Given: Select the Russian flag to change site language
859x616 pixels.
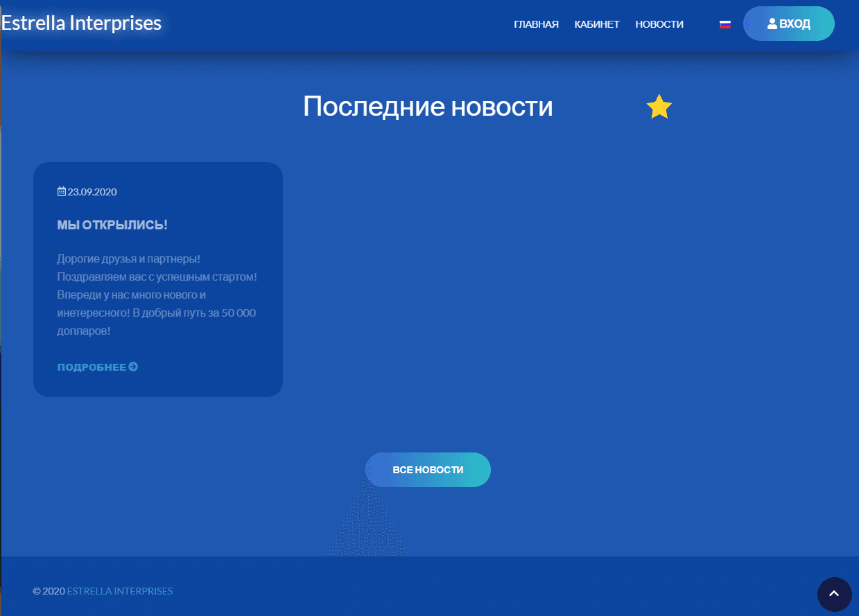Looking at the screenshot, I should point(724,23).
